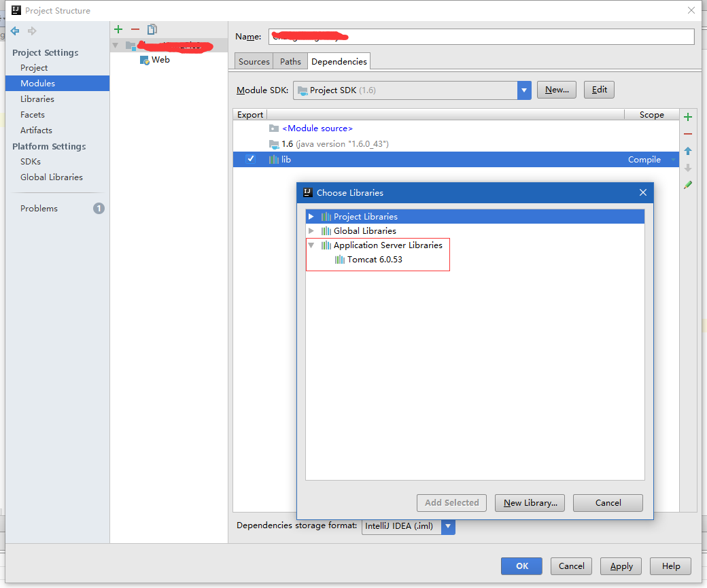Select the Web facet tree item
This screenshot has width=707, height=588.
(x=160, y=60)
